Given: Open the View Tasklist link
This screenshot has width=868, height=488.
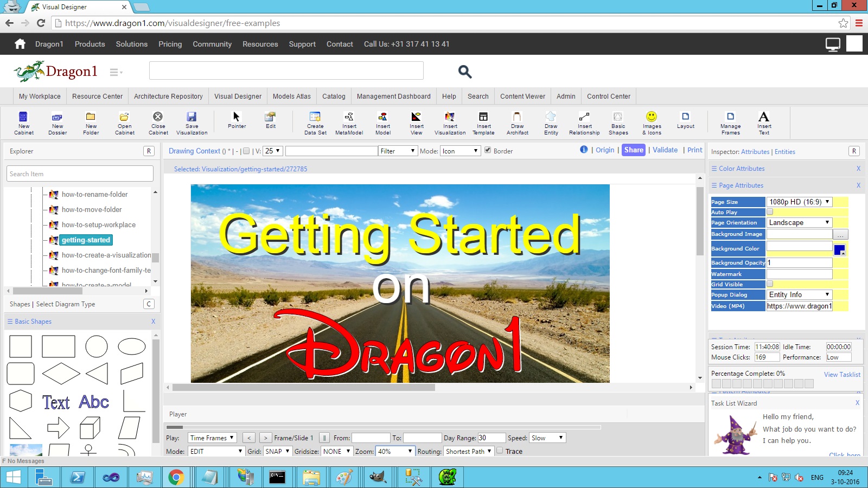Looking at the screenshot, I should click(842, 374).
